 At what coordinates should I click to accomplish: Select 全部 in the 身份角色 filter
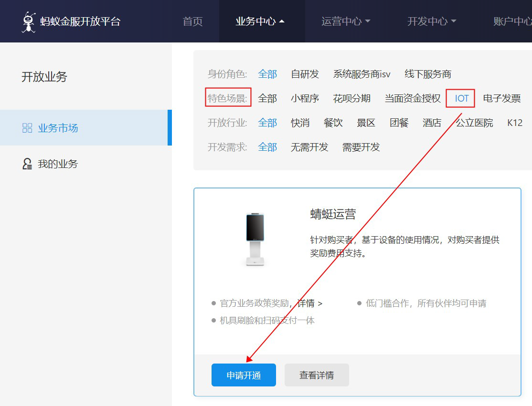point(267,74)
